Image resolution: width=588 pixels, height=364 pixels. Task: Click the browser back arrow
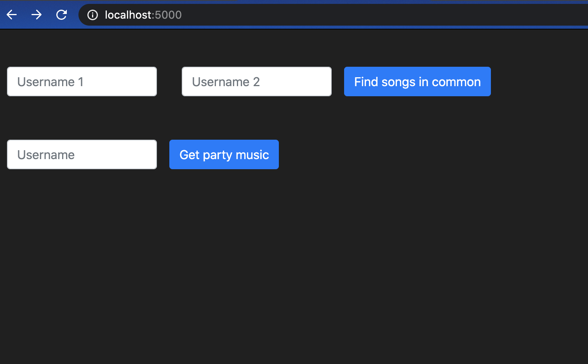click(12, 15)
